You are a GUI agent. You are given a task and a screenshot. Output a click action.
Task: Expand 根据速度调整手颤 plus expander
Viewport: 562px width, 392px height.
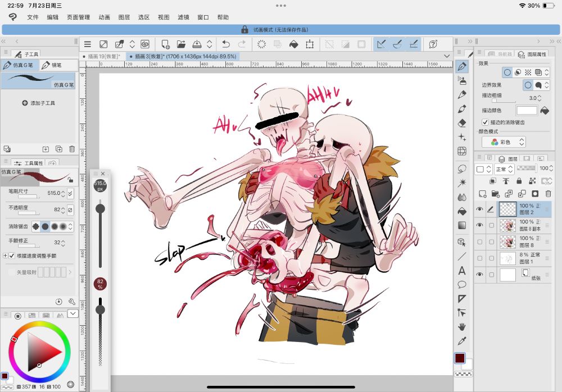[5, 256]
